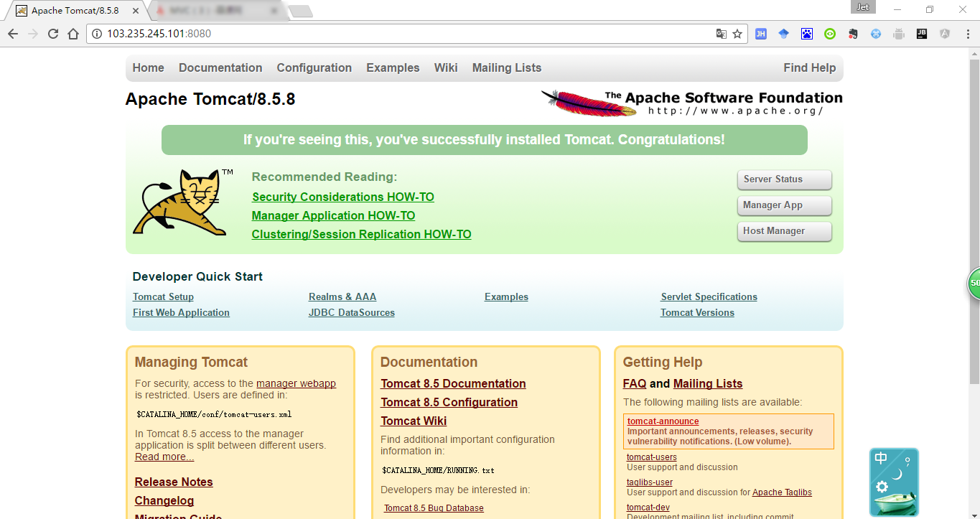The width and height of the screenshot is (980, 519).
Task: Open the browser home page icon
Action: pyautogui.click(x=73, y=34)
